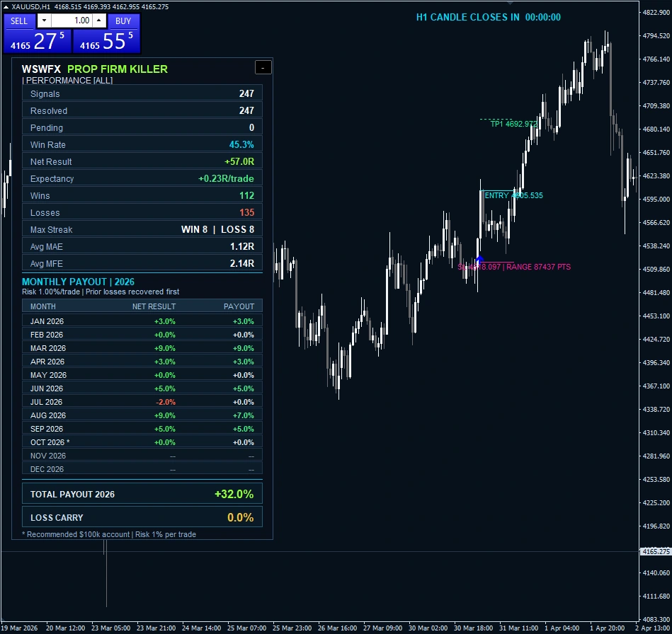This screenshot has height=634, width=672.
Task: Click the NET RESULT column header
Action: click(x=154, y=306)
